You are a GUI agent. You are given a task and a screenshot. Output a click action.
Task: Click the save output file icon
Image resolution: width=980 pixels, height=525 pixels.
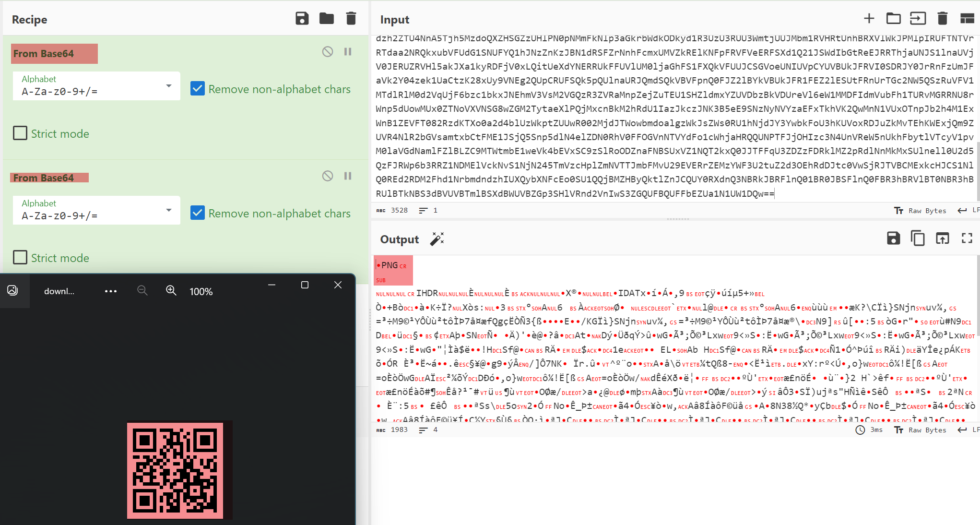(x=893, y=239)
